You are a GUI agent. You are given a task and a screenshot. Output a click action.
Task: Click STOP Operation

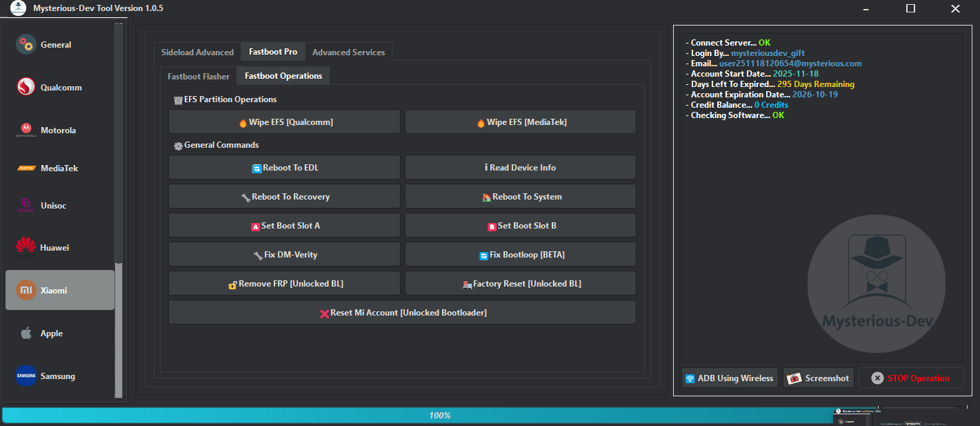click(910, 378)
